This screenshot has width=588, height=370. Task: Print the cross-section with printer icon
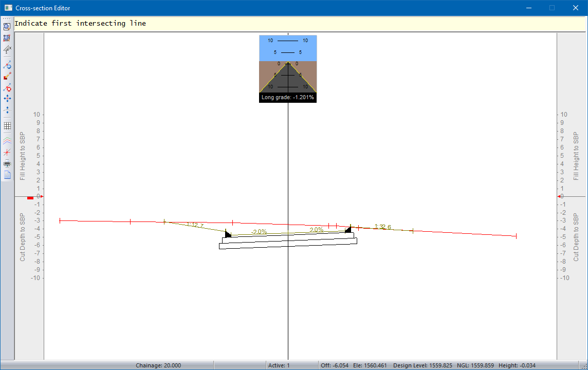(x=7, y=164)
